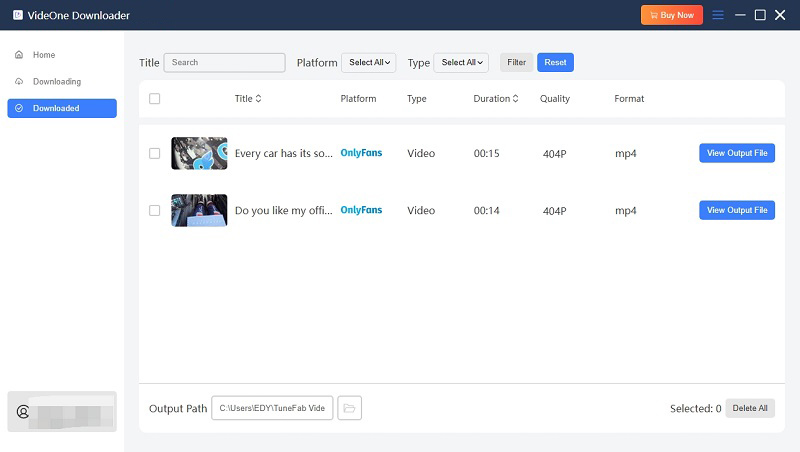Click the Title search input field
This screenshot has width=800, height=452.
pos(225,62)
